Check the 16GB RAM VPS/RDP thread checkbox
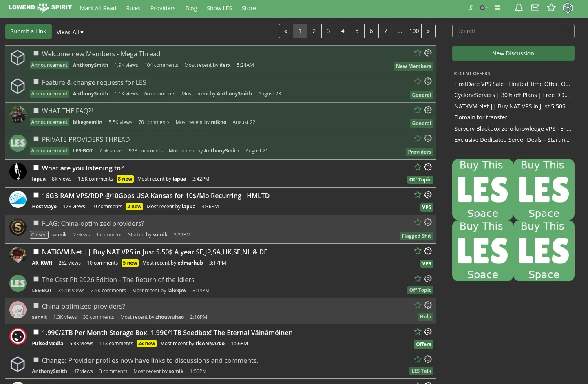 [x=36, y=195]
